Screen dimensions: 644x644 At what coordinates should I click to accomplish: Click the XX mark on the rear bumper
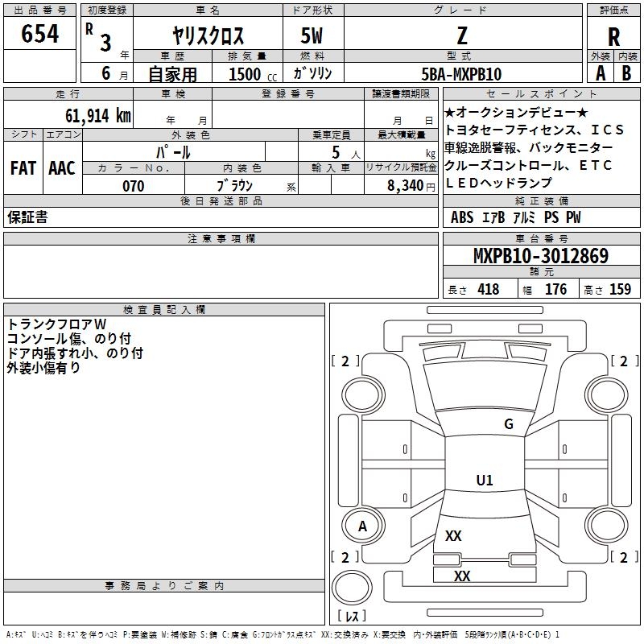pos(462,576)
